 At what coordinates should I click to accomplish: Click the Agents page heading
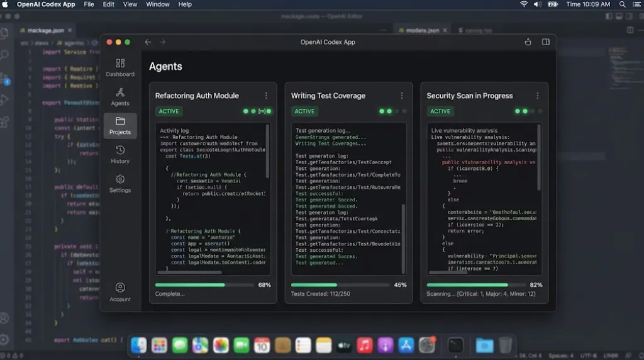(x=165, y=66)
